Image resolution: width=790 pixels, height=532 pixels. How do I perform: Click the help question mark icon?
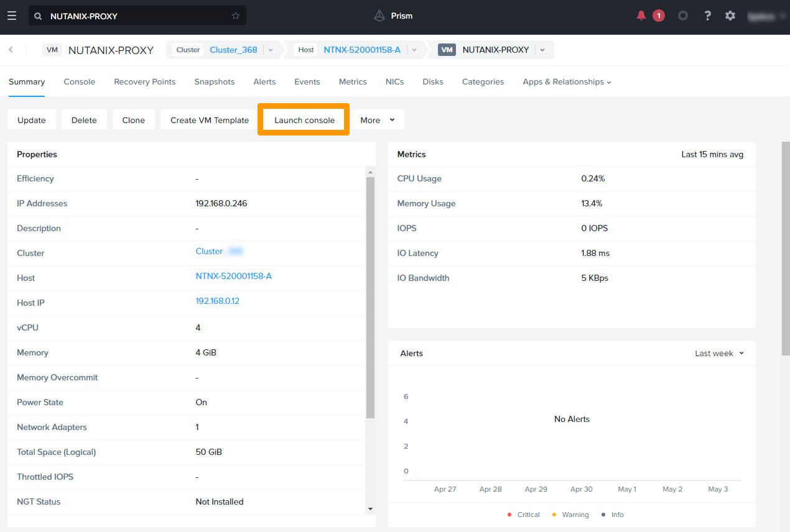coord(707,16)
